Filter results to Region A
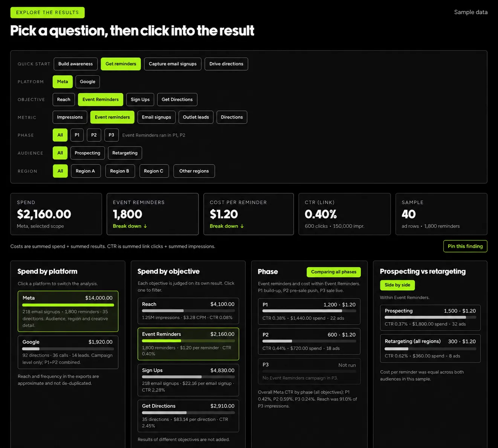This screenshot has height=448, width=498. tap(86, 171)
